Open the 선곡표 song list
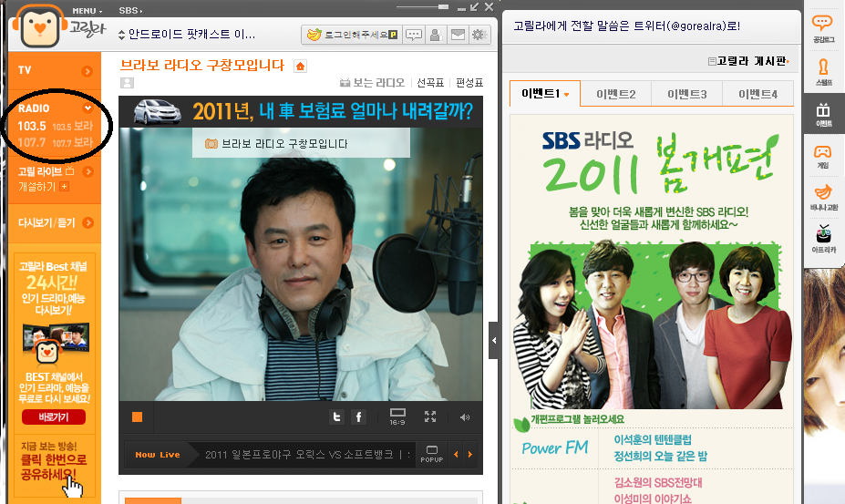845x504 pixels. click(x=430, y=82)
